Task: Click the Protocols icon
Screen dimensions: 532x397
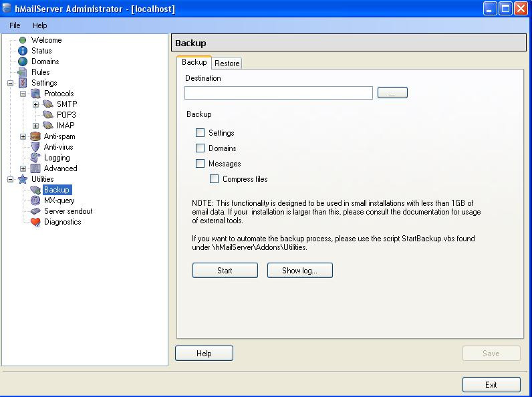Action: pyautogui.click(x=35, y=94)
